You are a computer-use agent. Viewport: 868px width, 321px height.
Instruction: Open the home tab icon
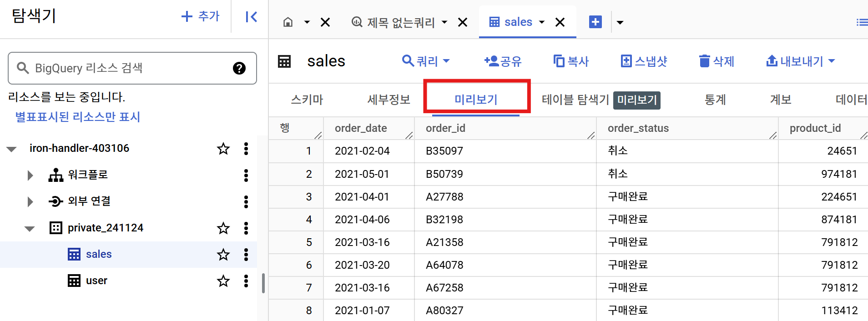[x=288, y=22]
